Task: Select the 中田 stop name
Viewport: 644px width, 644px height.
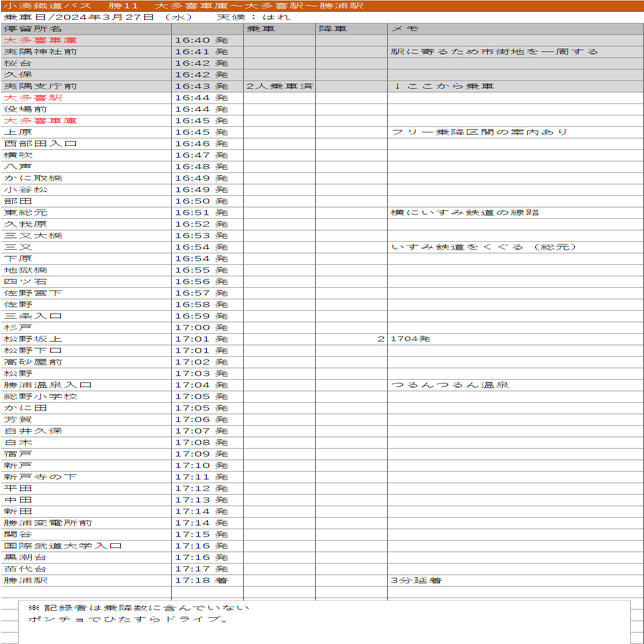Action: pos(18,500)
